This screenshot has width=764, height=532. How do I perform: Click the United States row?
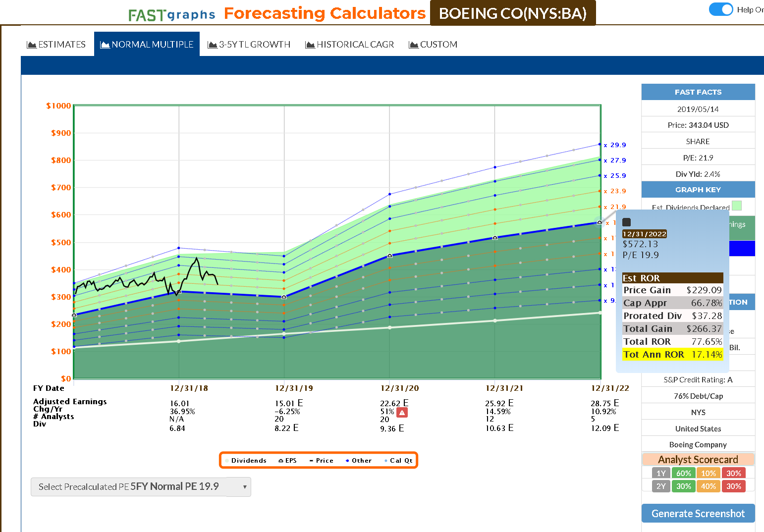point(698,429)
